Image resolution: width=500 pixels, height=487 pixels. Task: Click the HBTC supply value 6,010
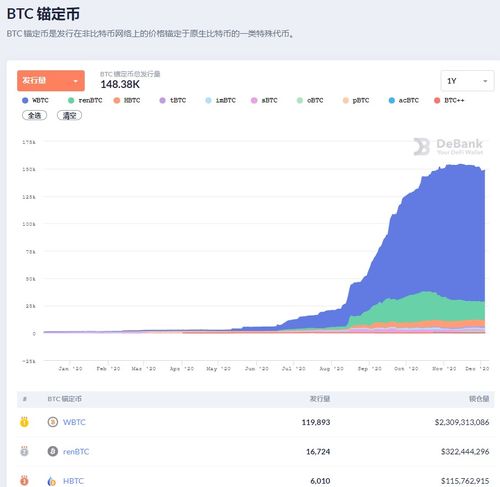click(320, 481)
